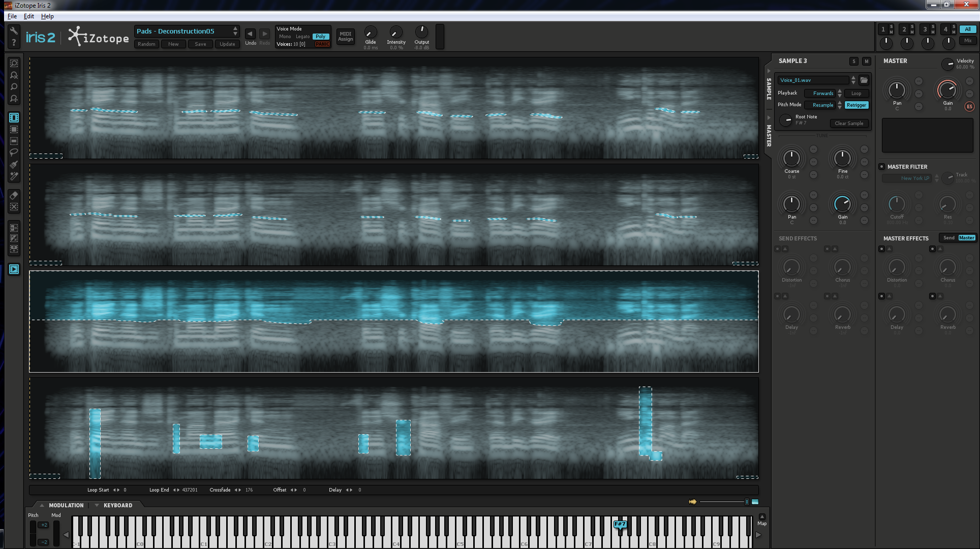Enable the Master Filter power toggle
Screen dimensions: 980x549
(x=882, y=167)
